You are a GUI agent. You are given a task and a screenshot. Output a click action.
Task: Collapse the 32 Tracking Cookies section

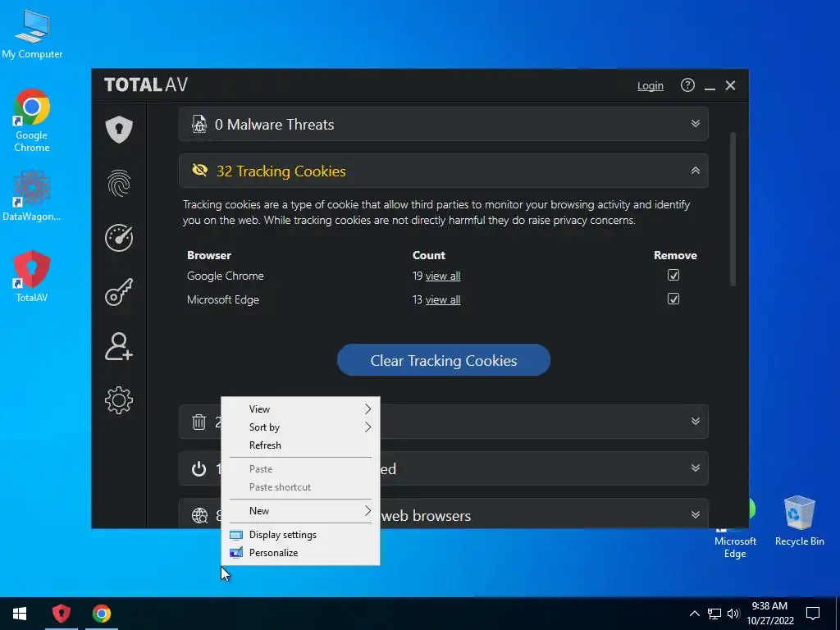(696, 171)
